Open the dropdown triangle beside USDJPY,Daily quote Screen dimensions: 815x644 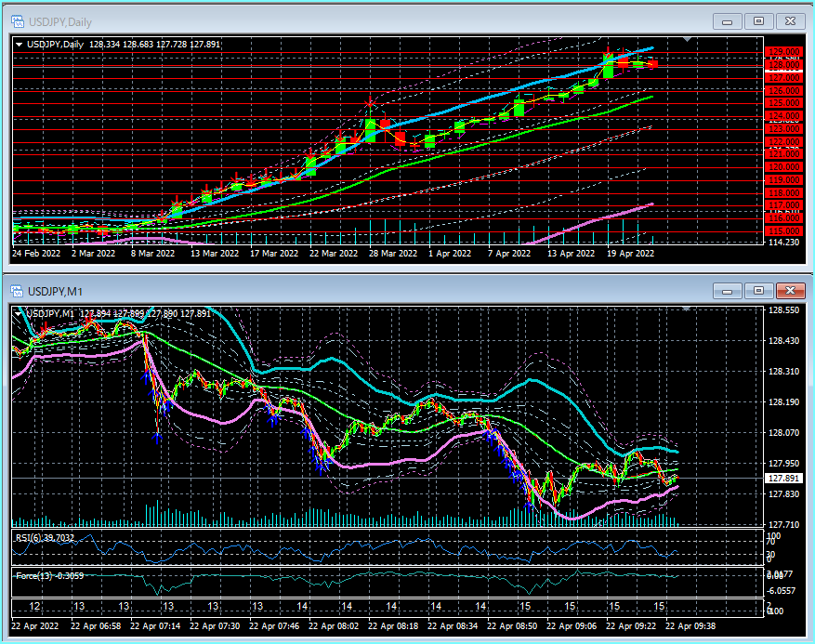[20, 45]
